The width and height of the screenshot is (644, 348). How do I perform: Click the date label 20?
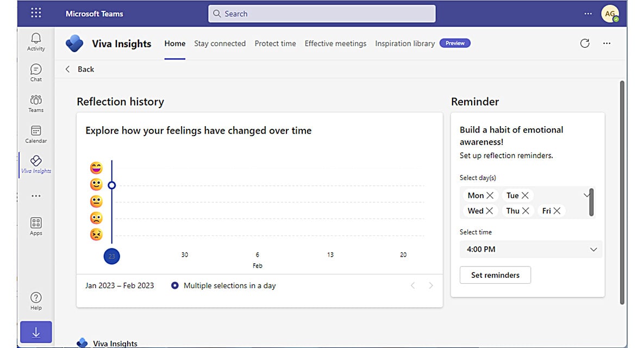pyautogui.click(x=403, y=254)
